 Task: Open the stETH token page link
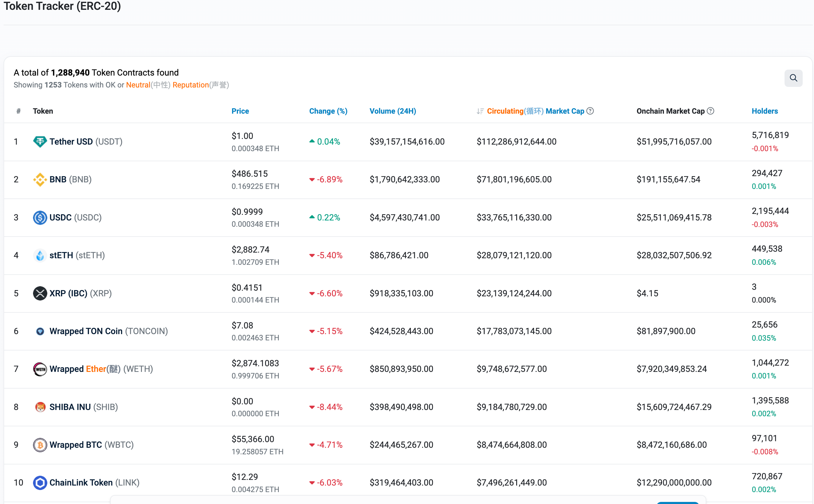pos(61,255)
